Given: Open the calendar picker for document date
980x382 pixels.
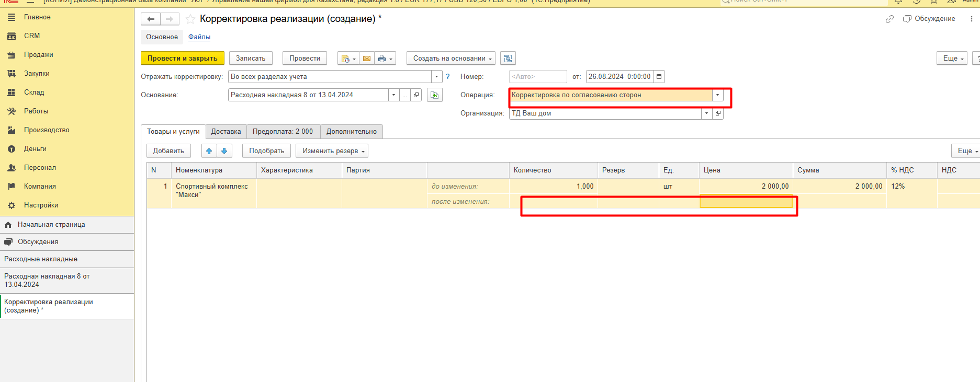Looking at the screenshot, I should pos(659,77).
